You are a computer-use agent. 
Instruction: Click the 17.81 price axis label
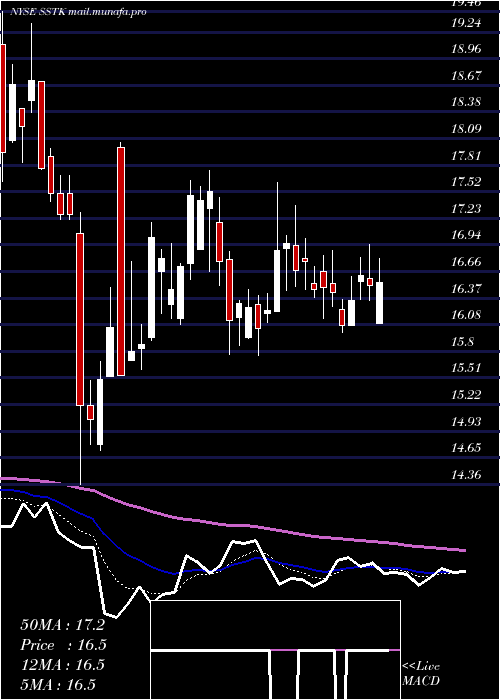[467, 155]
